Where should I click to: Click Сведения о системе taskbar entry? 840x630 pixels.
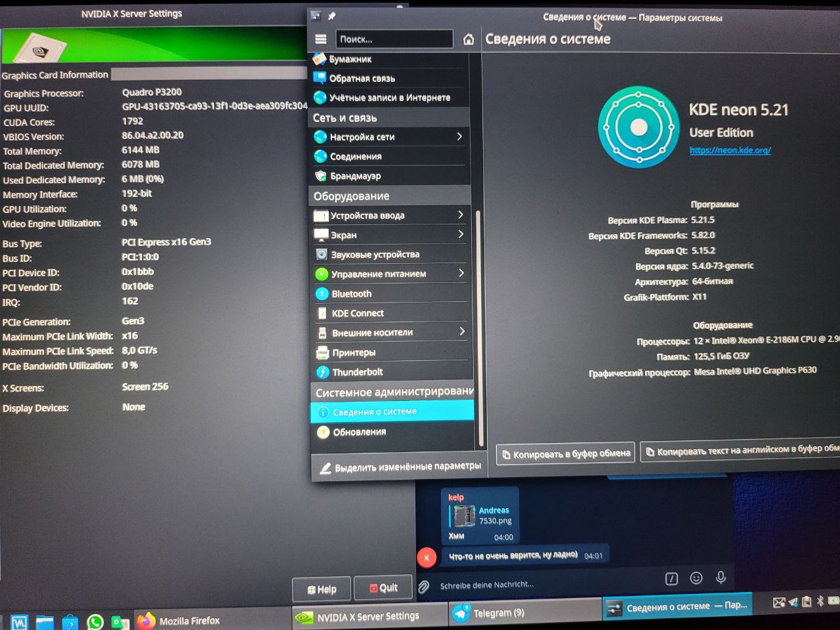(x=677, y=607)
